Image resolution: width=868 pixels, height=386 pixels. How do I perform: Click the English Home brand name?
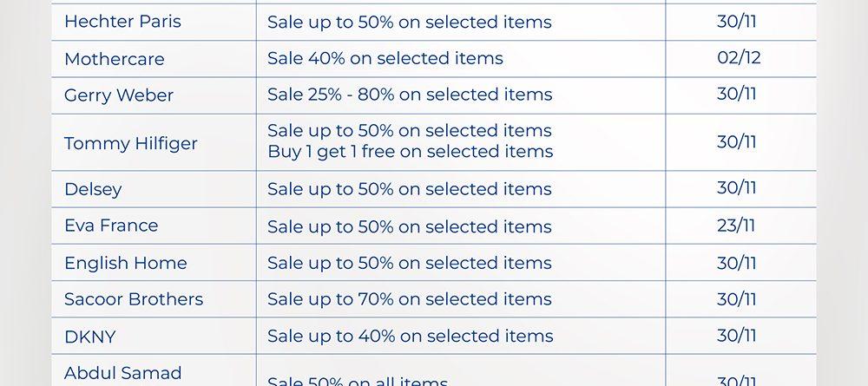(125, 263)
